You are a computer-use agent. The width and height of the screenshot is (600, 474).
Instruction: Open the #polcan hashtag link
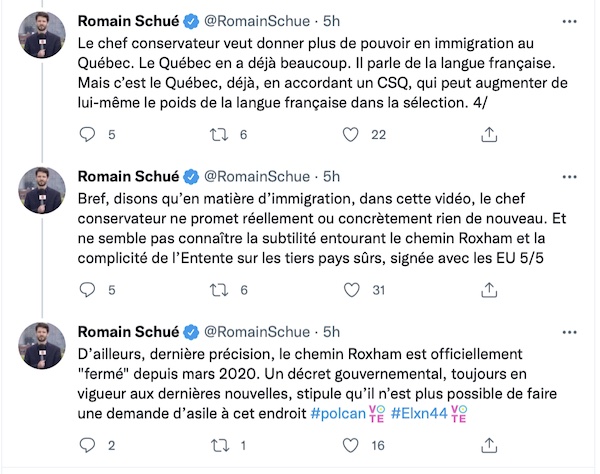point(338,414)
